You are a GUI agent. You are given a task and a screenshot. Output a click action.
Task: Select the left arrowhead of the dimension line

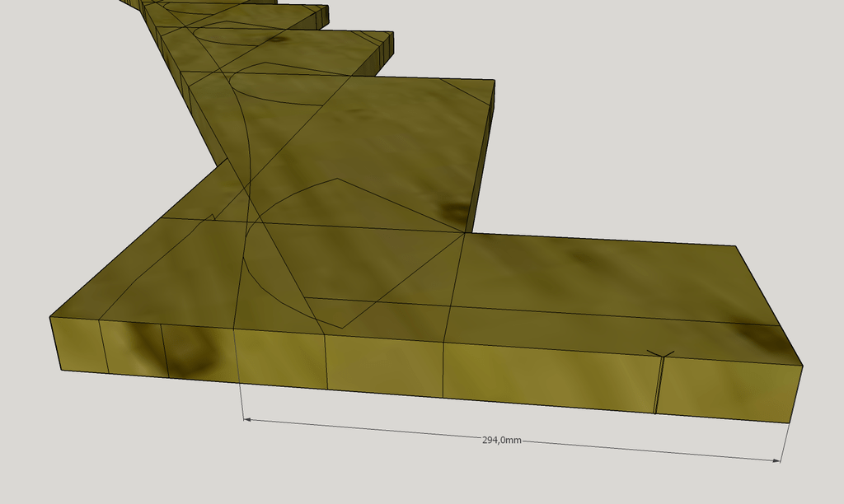(246, 419)
